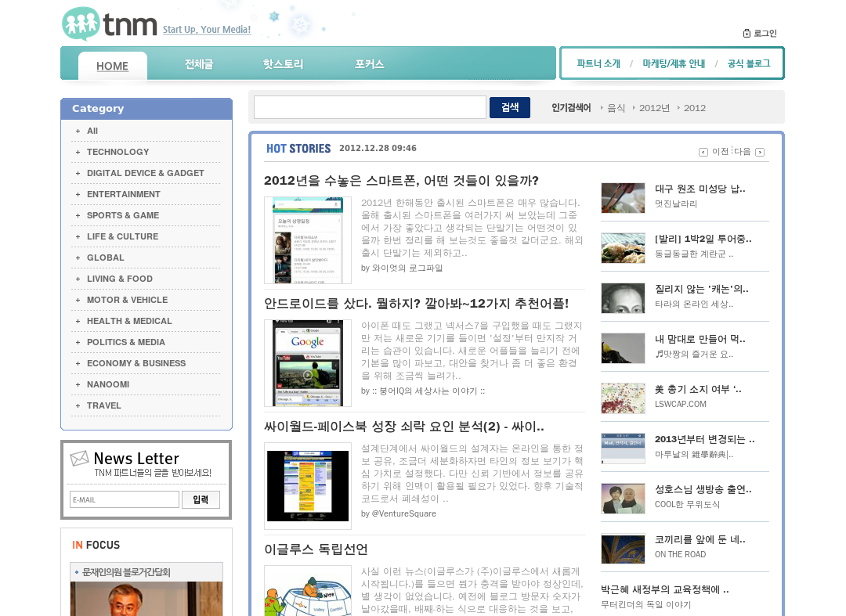Open 마케팅/제휴 안내 link
This screenshot has height=616, width=846.
click(674, 63)
